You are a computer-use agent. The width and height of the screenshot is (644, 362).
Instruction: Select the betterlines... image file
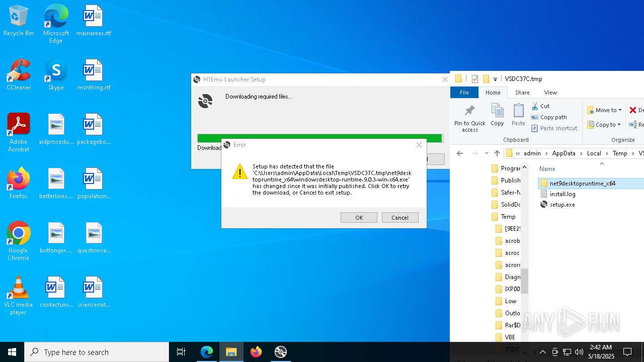pos(56,184)
